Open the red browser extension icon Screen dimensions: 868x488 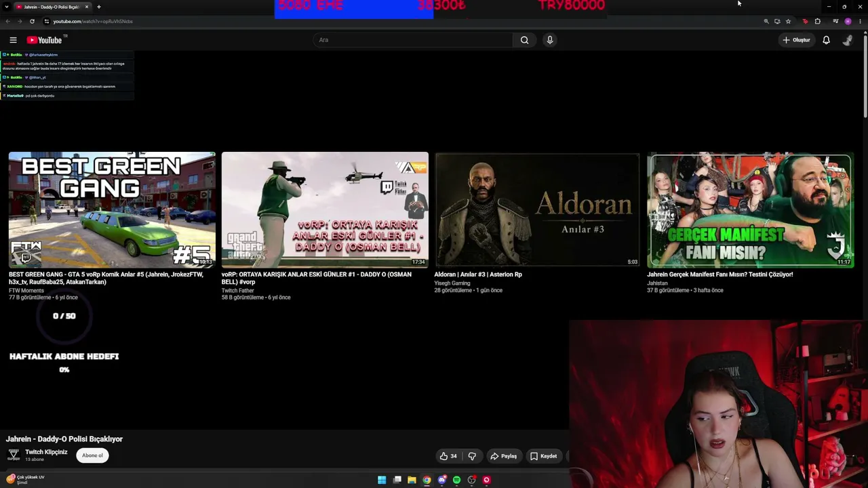pyautogui.click(x=805, y=21)
